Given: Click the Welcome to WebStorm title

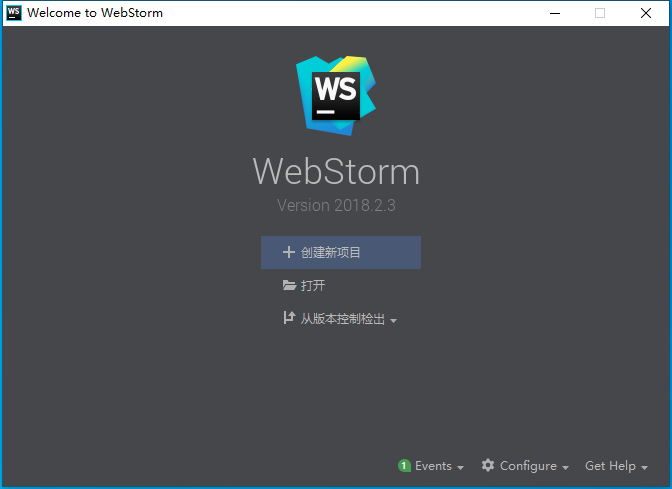Looking at the screenshot, I should [95, 13].
